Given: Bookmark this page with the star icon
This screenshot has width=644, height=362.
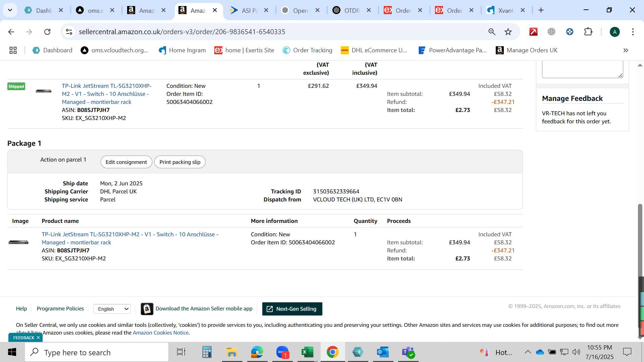Looking at the screenshot, I should pos(508,32).
